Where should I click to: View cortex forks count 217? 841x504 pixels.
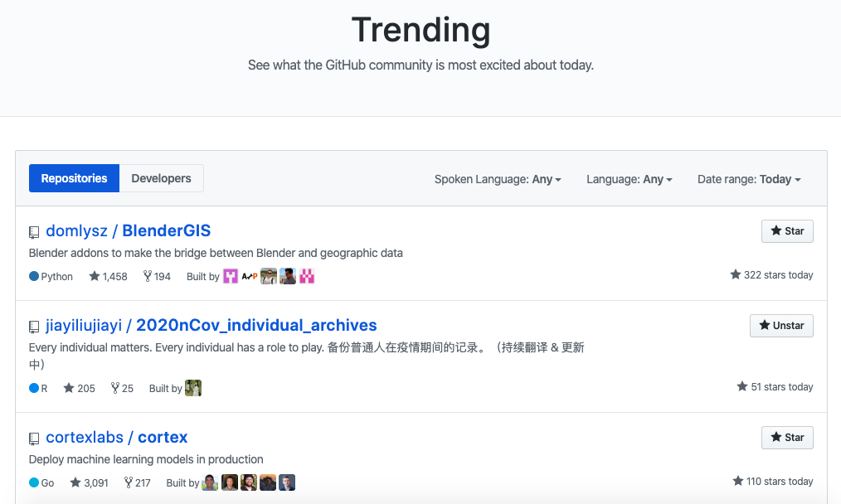click(137, 482)
